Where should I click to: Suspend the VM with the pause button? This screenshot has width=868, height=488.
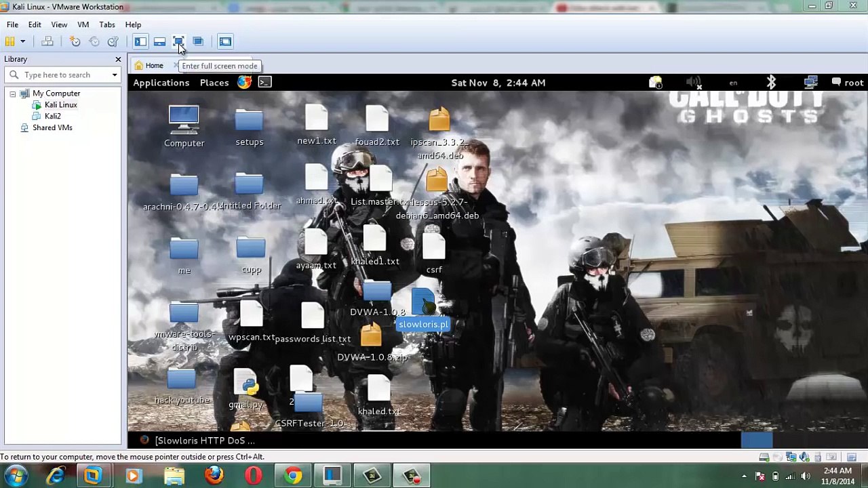tap(10, 42)
